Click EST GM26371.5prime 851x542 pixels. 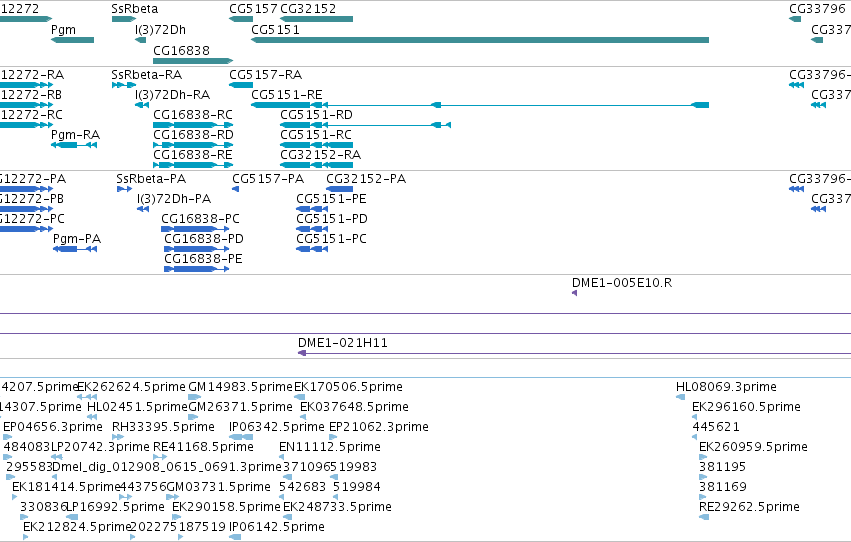(x=240, y=407)
